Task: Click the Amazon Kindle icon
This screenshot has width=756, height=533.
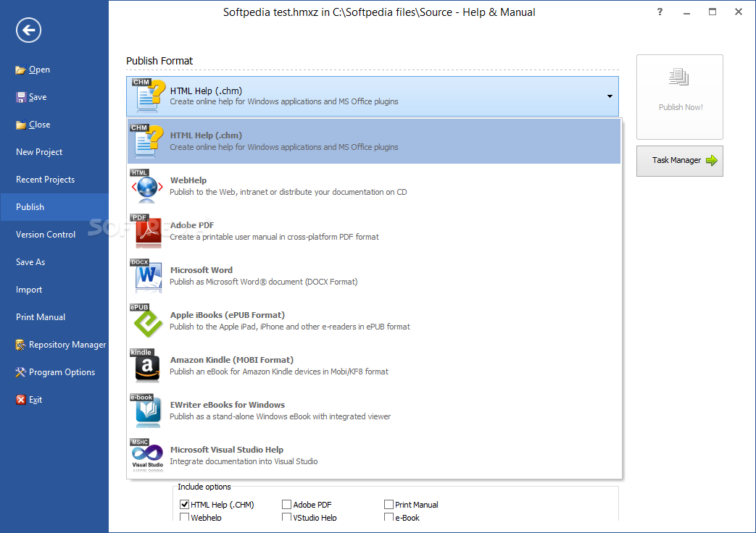Action: tap(146, 366)
